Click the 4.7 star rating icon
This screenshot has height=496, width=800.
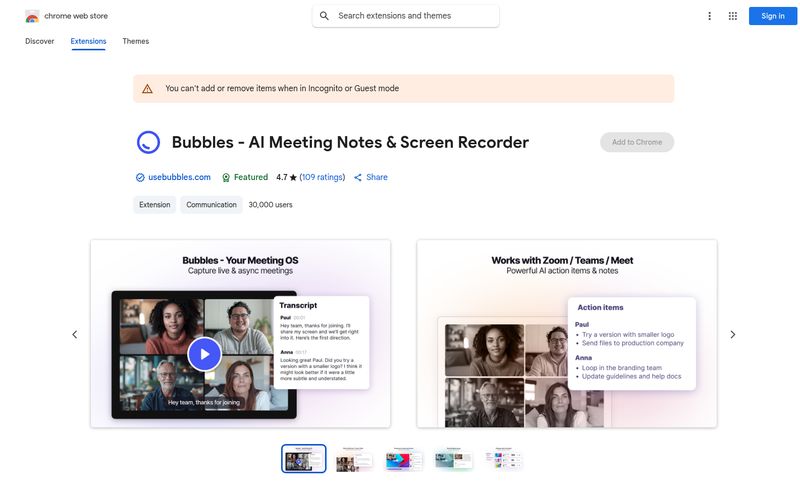point(293,178)
